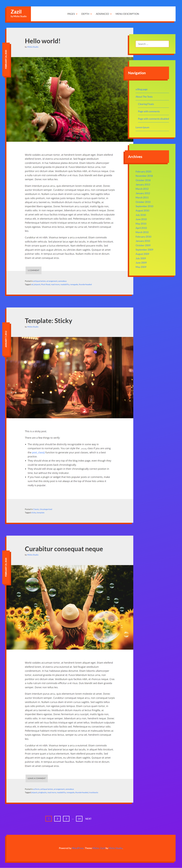Open the sunflower field post thumbnail

(x=70, y=607)
